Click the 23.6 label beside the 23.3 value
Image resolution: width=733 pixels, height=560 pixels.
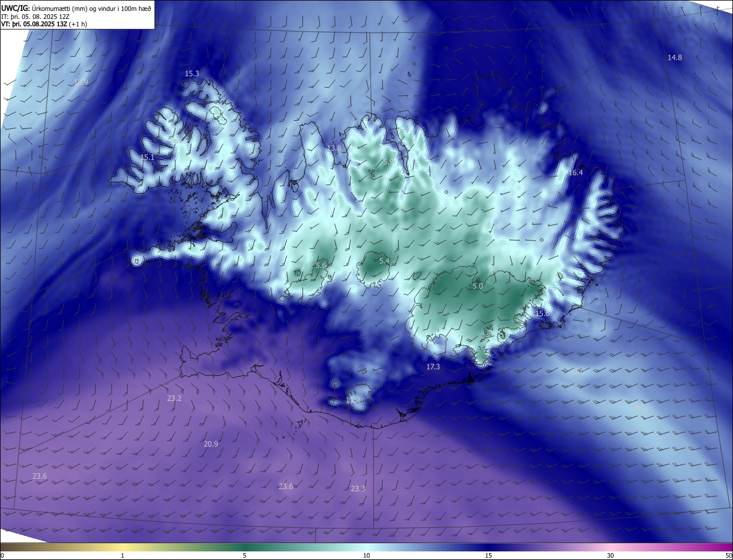point(286,486)
